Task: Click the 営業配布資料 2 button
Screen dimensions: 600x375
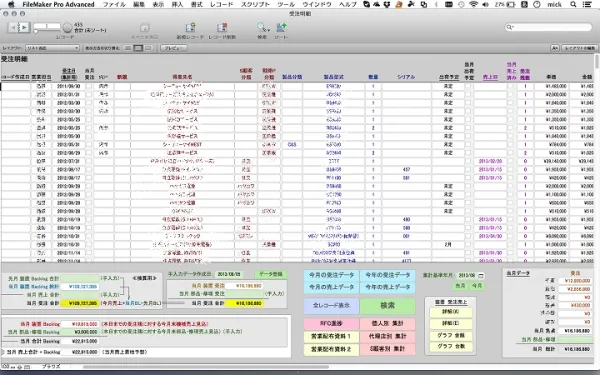Action: click(331, 349)
